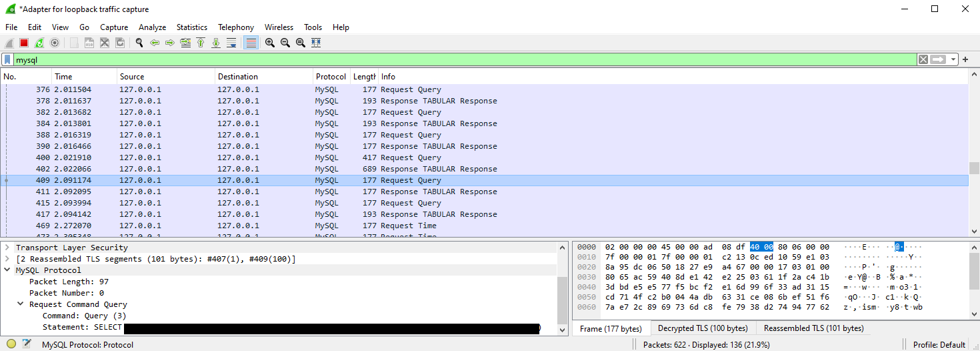Image resolution: width=980 pixels, height=351 pixels.
Task: Click the Start capturing packets shark fin icon
Action: [9, 43]
